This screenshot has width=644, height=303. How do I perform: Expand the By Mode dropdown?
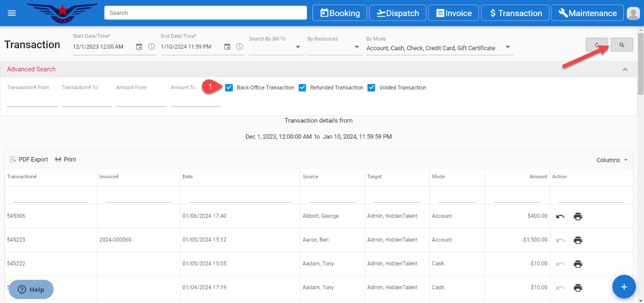(508, 47)
